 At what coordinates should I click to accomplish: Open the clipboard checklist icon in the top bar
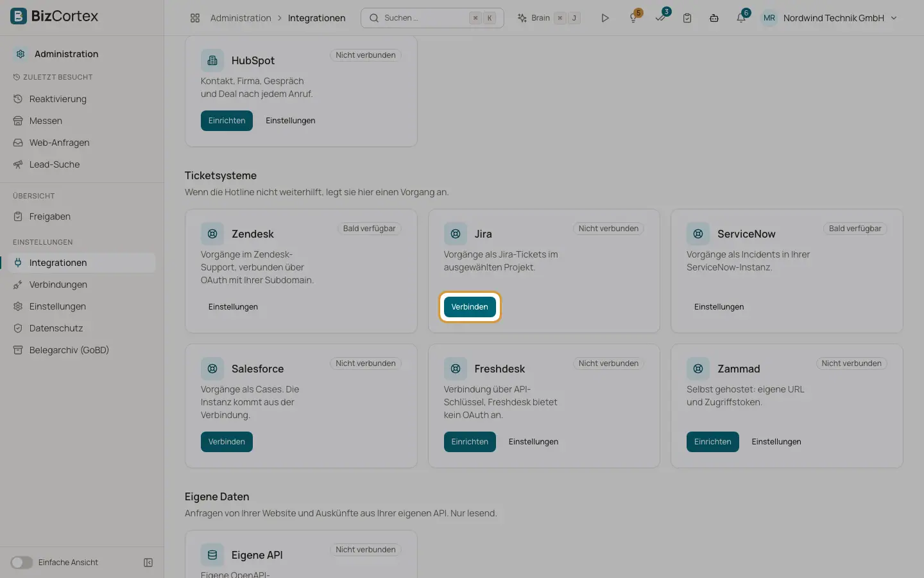point(687,18)
